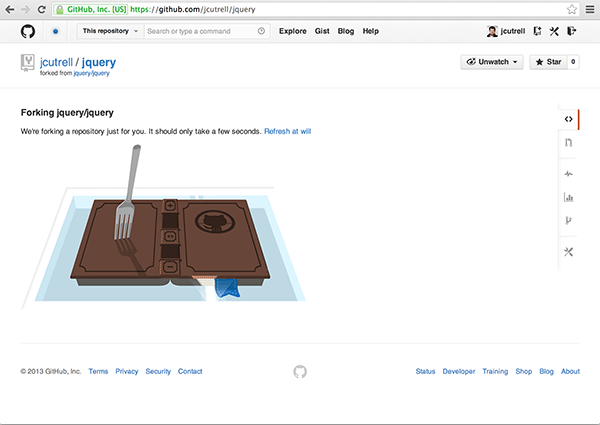Open the Terms footer link
This screenshot has width=600, height=425.
pyautogui.click(x=98, y=371)
